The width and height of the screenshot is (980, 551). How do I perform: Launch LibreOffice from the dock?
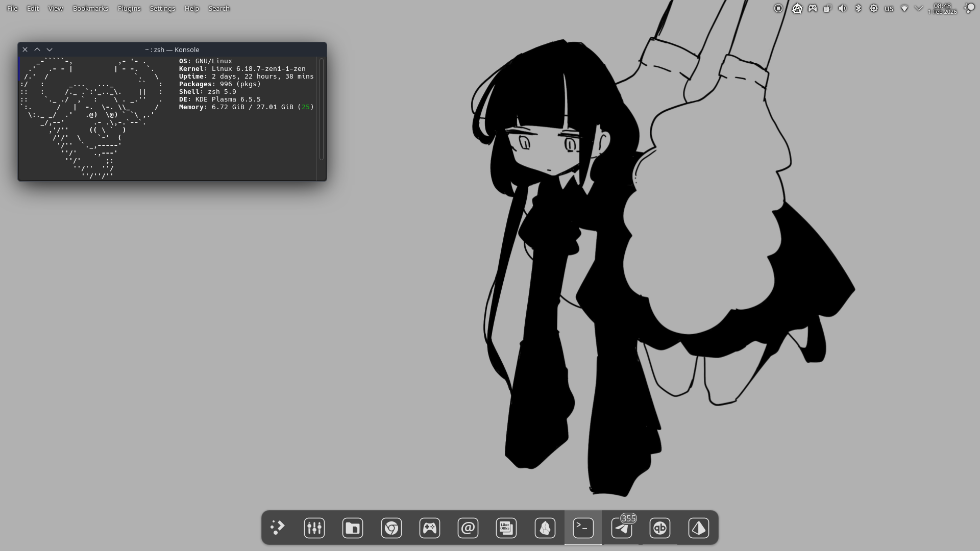click(506, 528)
